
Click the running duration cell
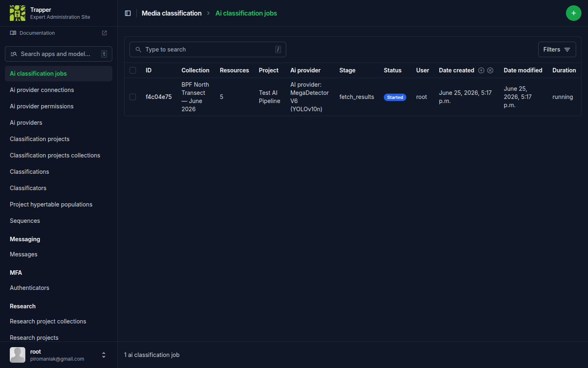(563, 97)
